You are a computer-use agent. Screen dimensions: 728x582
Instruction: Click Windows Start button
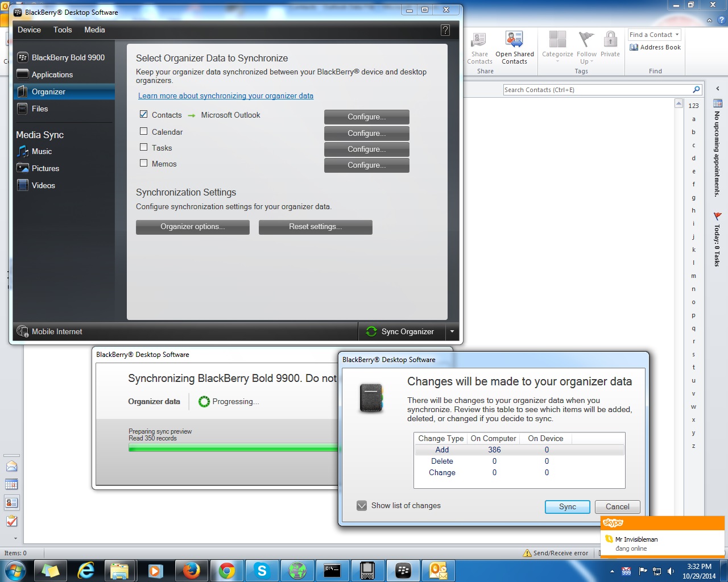[x=15, y=571]
